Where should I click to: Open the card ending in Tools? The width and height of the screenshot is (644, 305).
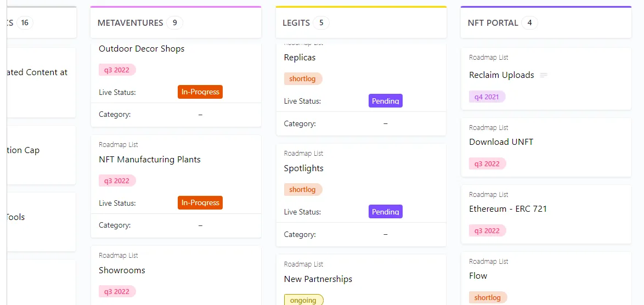(41, 222)
